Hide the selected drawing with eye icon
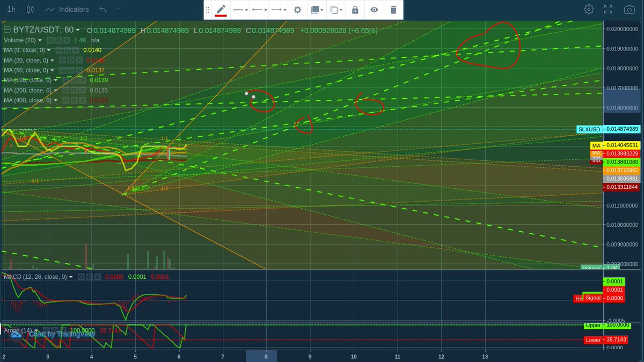 pyautogui.click(x=374, y=10)
